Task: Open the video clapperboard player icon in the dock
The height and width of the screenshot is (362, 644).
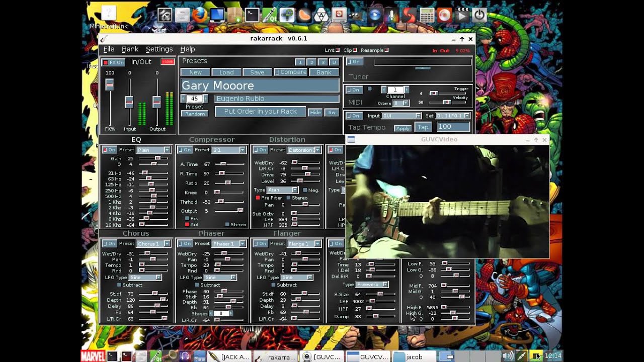Action: pos(462,15)
